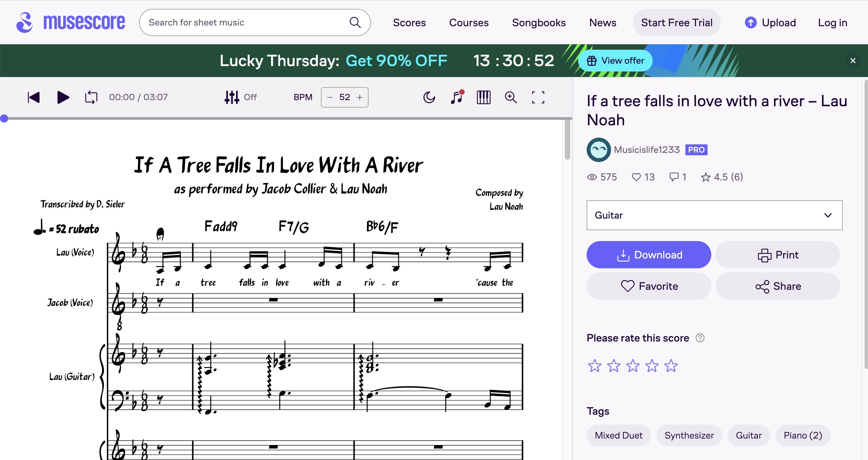
Task: Toggle the metronome note icon
Action: click(457, 97)
